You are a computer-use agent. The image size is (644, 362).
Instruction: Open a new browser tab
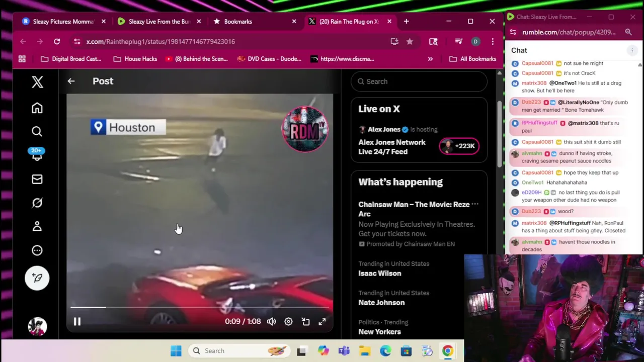tap(406, 22)
